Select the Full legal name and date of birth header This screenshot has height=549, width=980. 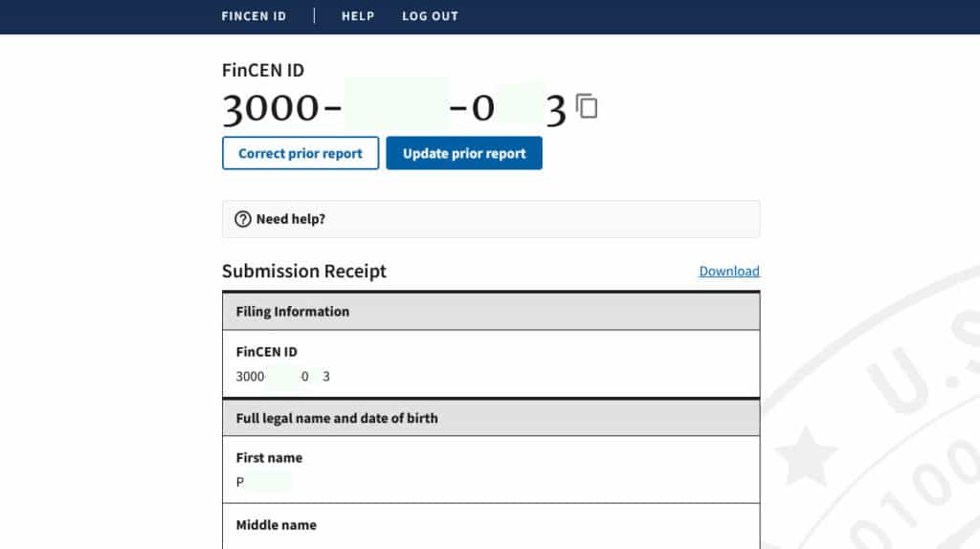coord(337,418)
